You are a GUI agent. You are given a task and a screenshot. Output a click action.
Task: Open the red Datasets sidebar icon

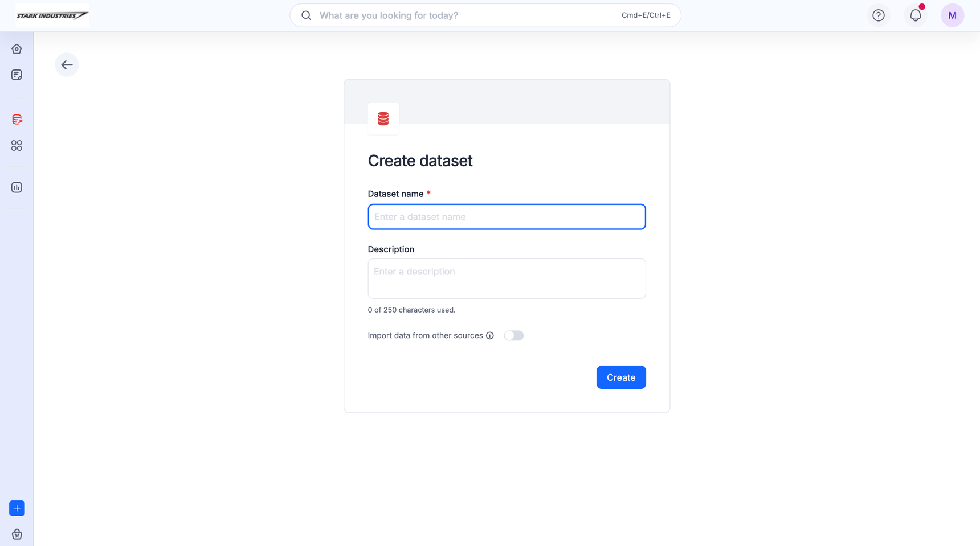click(x=17, y=120)
